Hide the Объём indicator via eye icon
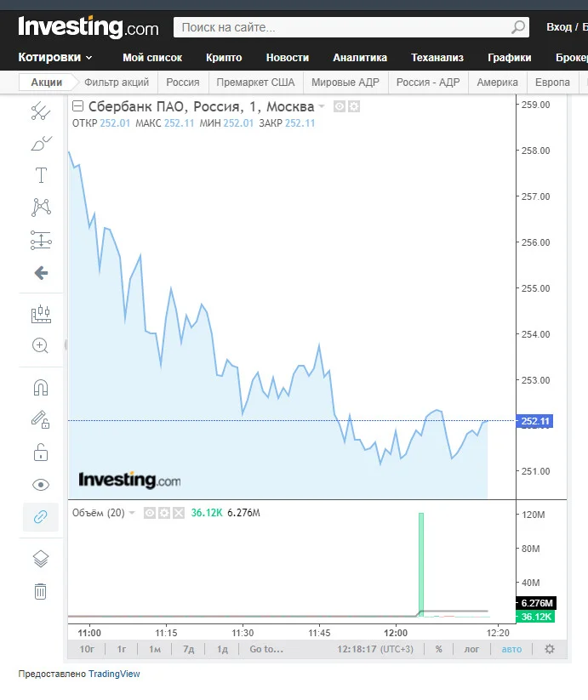Viewport: 588px width, 700px height. tap(150, 513)
